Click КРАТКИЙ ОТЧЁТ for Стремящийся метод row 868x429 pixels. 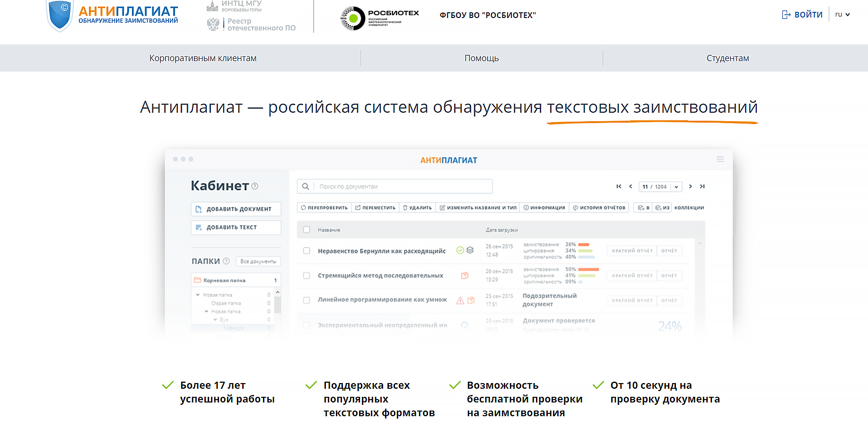[x=632, y=276]
